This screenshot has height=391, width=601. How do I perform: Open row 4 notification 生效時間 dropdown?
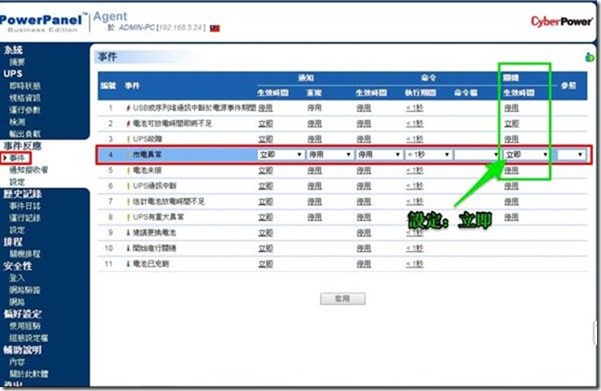pyautogui.click(x=281, y=154)
